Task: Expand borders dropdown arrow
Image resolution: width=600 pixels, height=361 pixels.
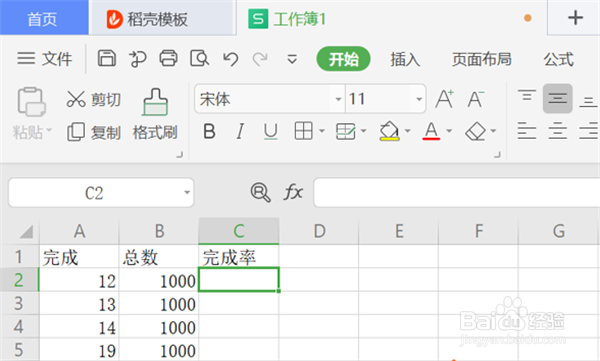Action: coord(322,131)
